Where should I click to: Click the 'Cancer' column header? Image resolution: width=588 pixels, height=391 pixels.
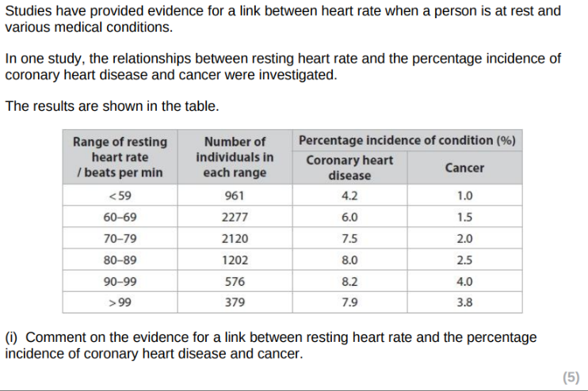coord(464,167)
